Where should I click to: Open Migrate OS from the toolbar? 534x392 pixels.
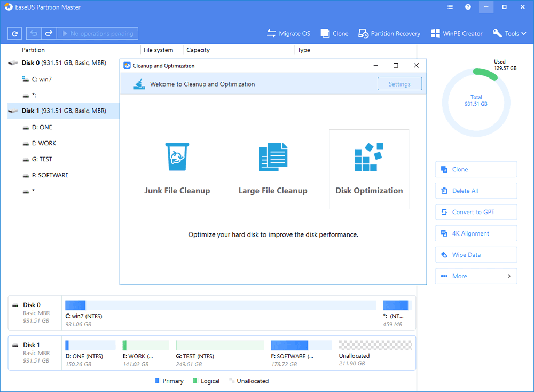[288, 33]
